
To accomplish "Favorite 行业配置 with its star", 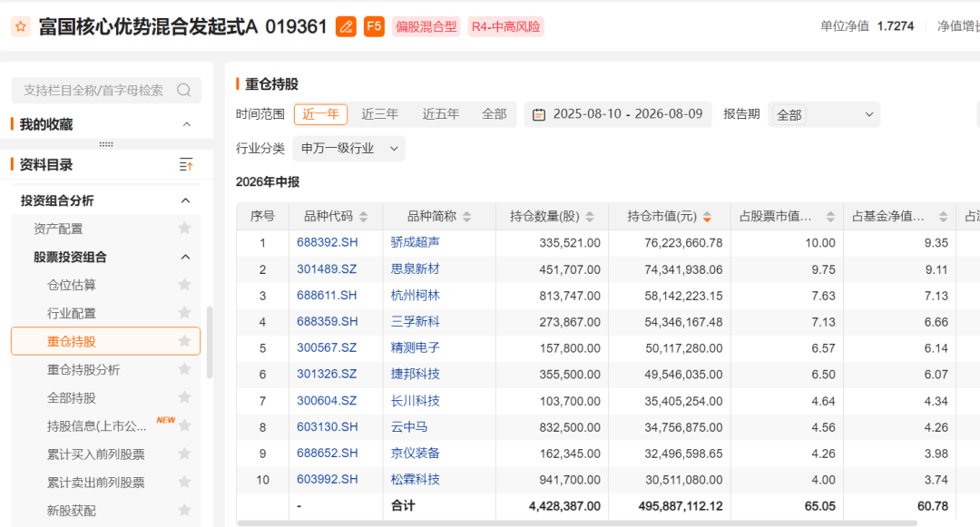I will pyautogui.click(x=184, y=313).
